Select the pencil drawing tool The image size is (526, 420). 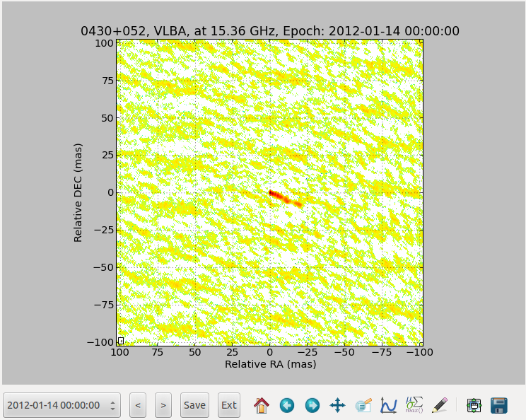[440, 405]
